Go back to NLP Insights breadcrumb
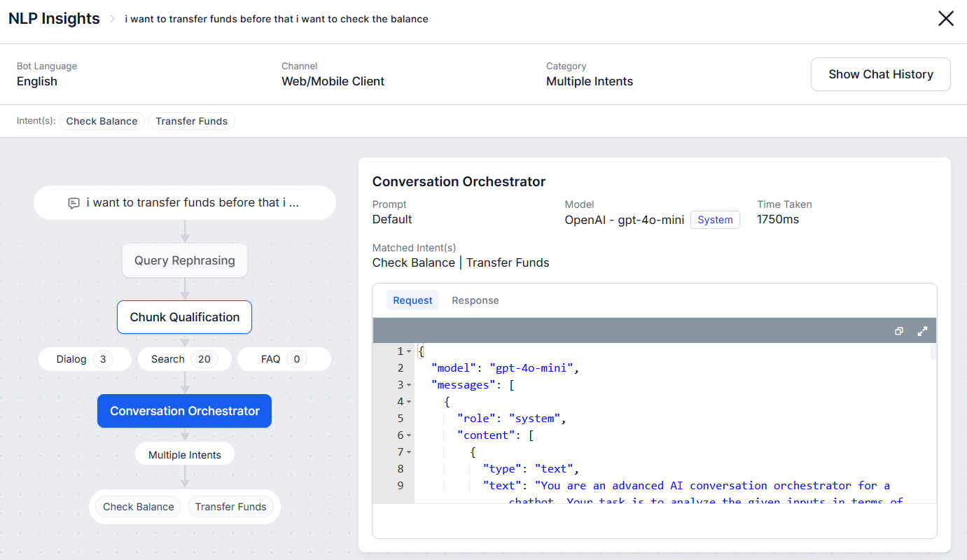The height and width of the screenshot is (560, 967). click(x=54, y=19)
